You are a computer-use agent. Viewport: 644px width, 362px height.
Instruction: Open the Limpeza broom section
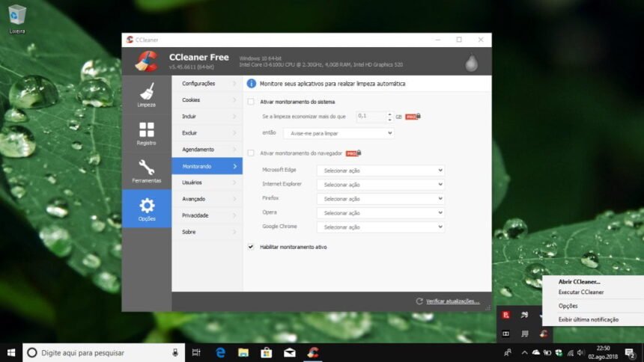point(147,94)
